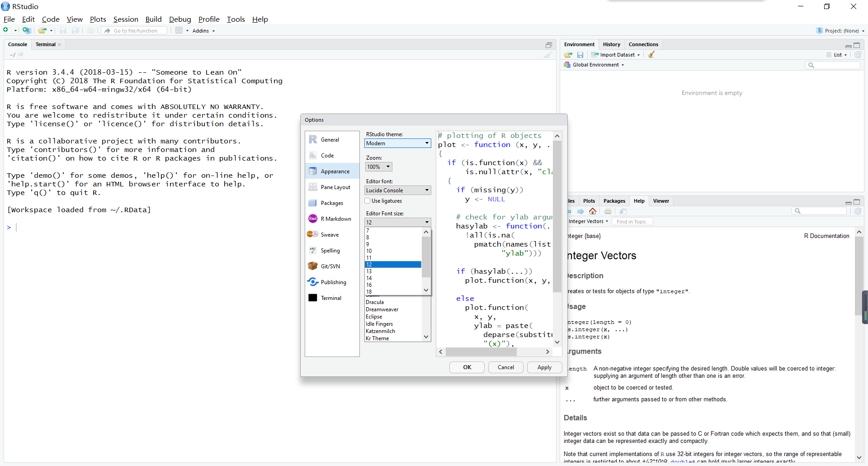The image size is (868, 466).
Task: Expand the Import Dataset dropdown
Action: tap(616, 55)
